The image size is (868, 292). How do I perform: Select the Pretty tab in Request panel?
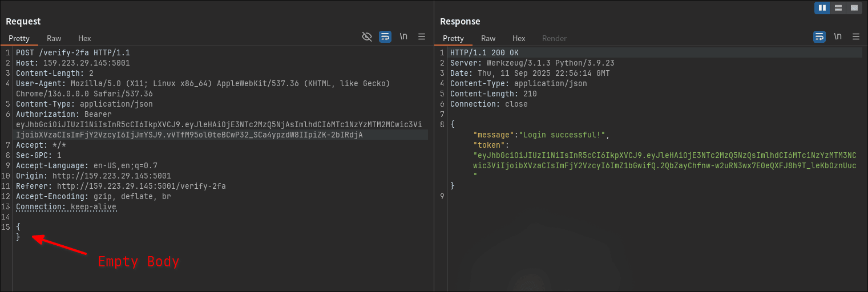(x=19, y=38)
